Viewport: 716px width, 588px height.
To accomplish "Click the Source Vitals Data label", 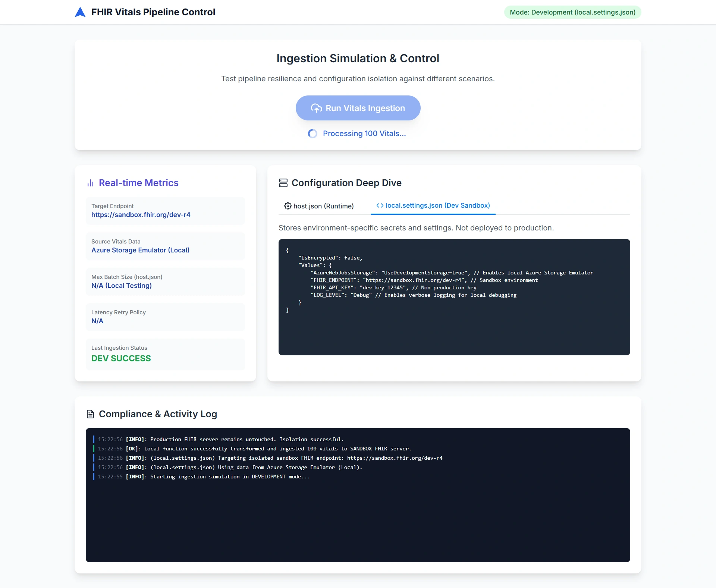I will coord(116,242).
